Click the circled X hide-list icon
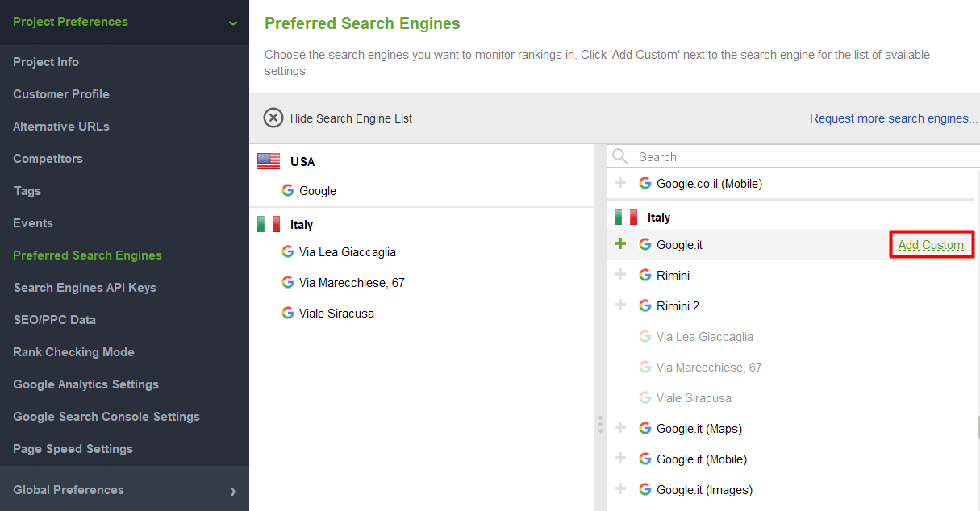 (x=273, y=118)
